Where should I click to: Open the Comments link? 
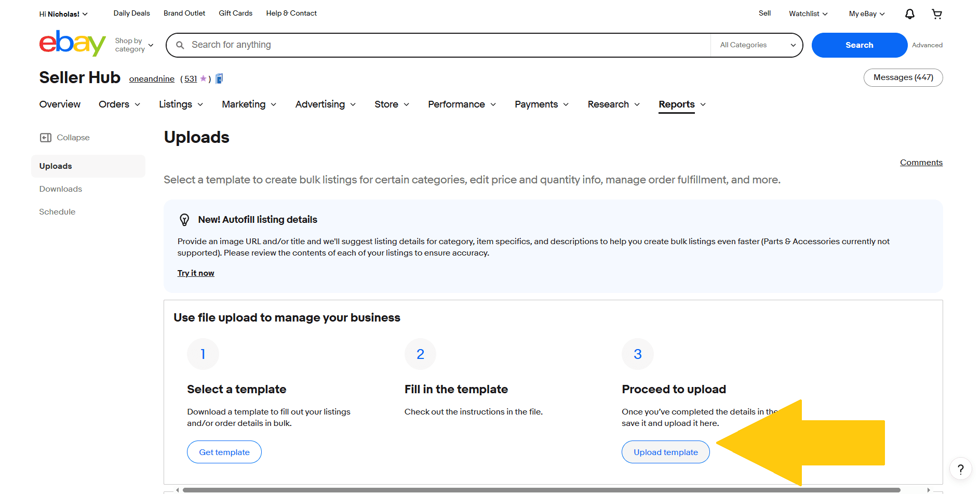pos(920,162)
